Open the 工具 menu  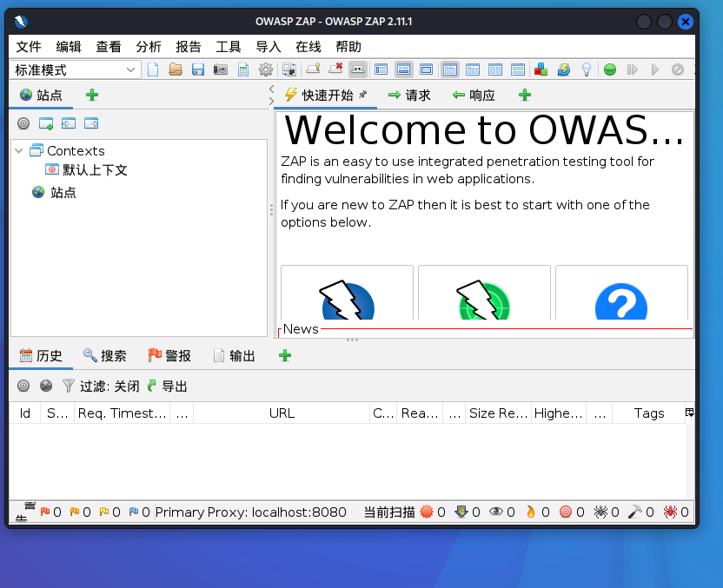tap(229, 47)
